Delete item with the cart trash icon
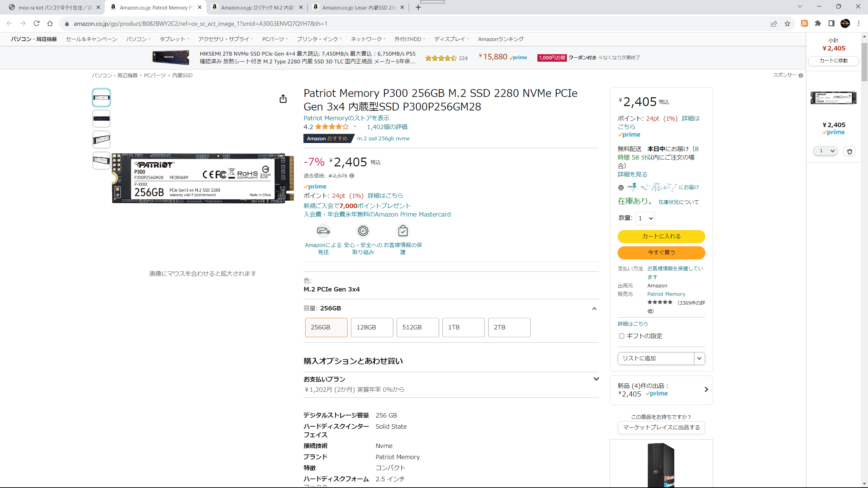This screenshot has height=488, width=868. 850,151
